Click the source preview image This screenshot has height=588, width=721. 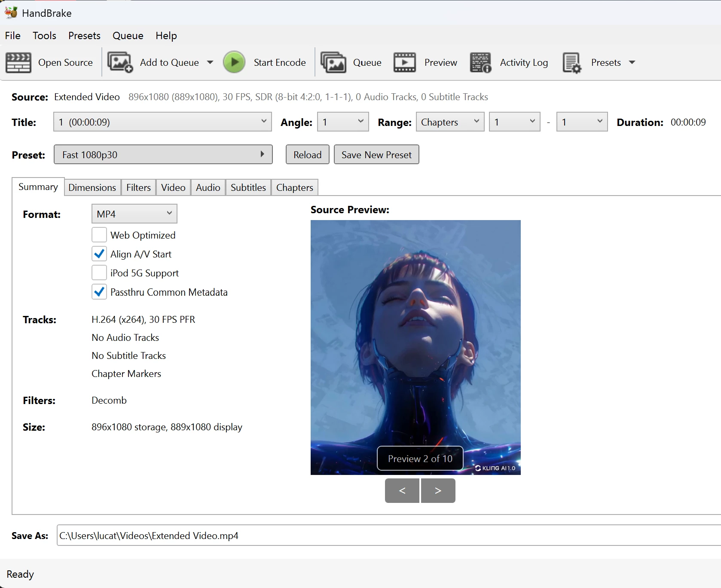tap(415, 347)
